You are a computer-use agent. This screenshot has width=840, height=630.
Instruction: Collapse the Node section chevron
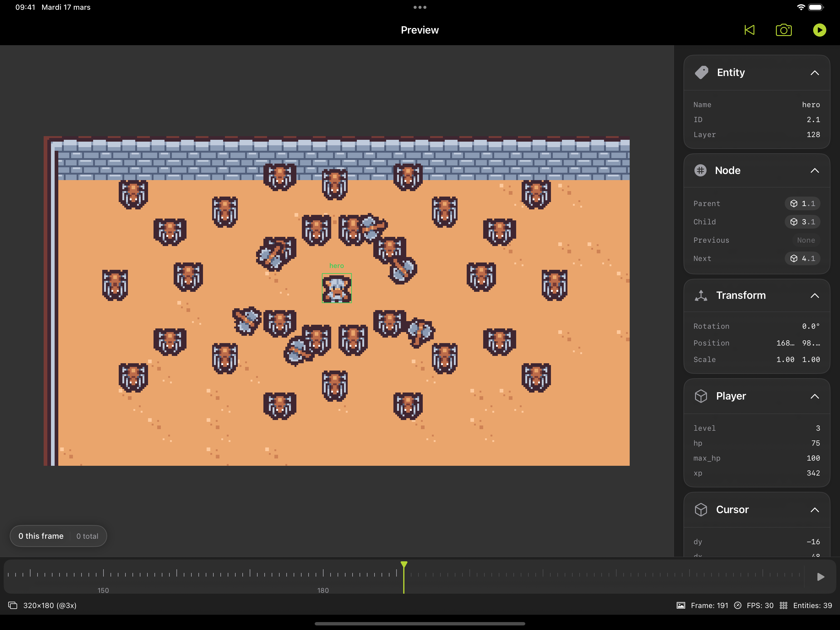(x=815, y=171)
